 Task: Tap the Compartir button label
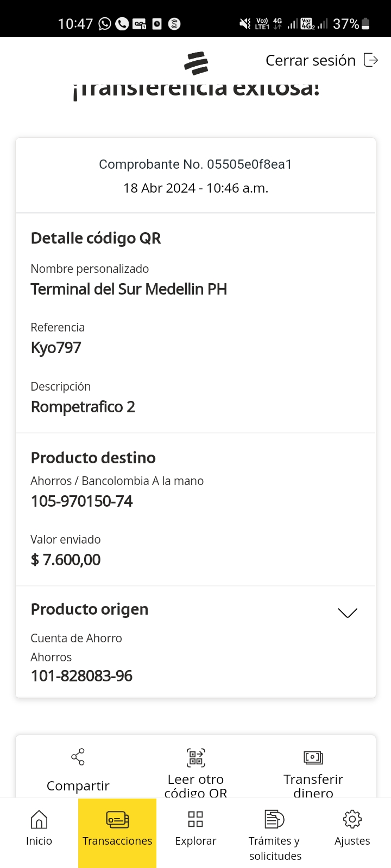tap(78, 786)
